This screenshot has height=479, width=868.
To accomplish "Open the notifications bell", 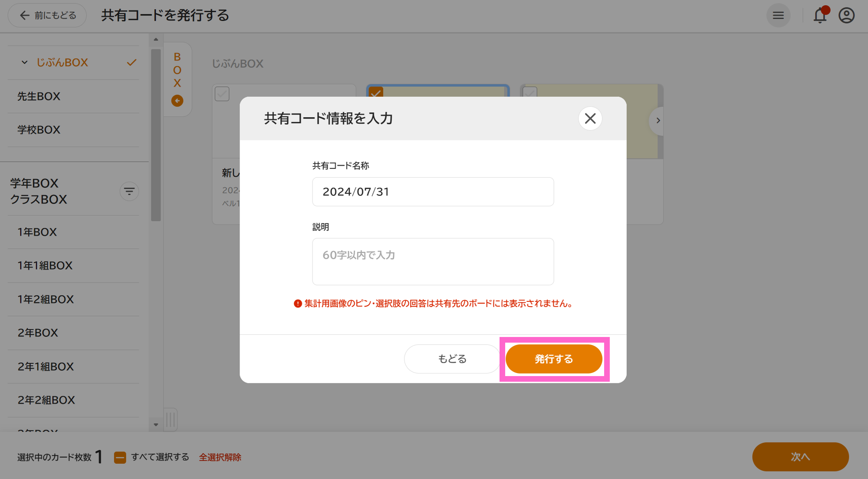I will click(x=820, y=15).
